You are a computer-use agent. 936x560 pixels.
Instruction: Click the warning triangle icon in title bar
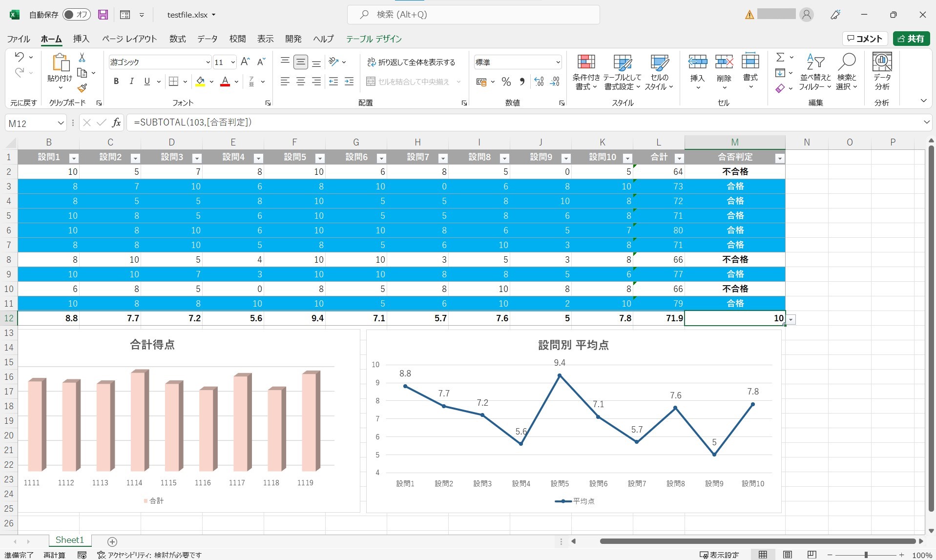(x=749, y=15)
